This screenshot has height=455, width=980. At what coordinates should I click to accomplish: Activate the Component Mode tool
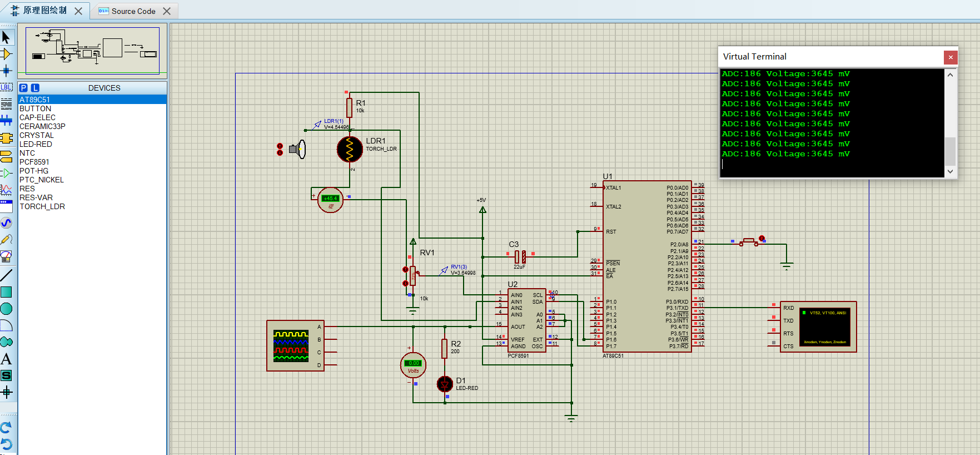(x=6, y=54)
